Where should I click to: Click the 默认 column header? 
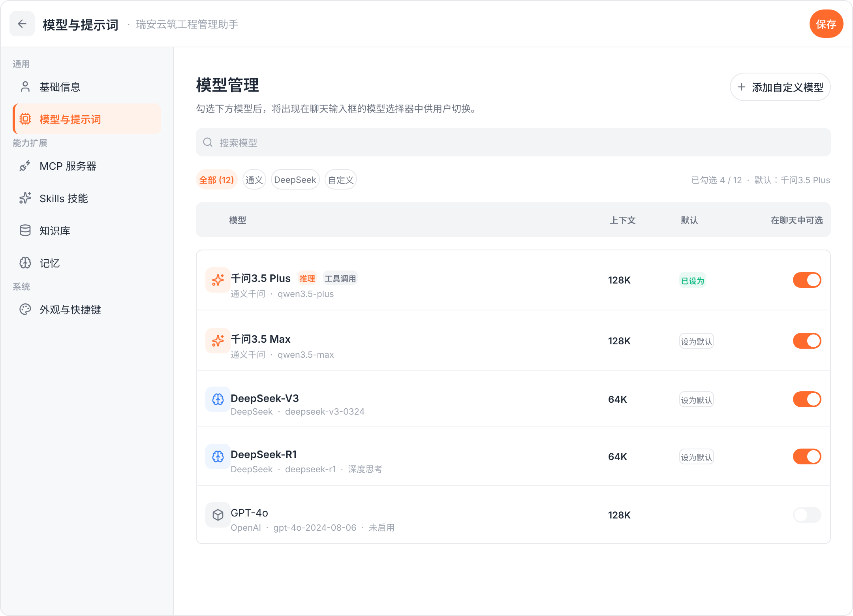coord(689,220)
